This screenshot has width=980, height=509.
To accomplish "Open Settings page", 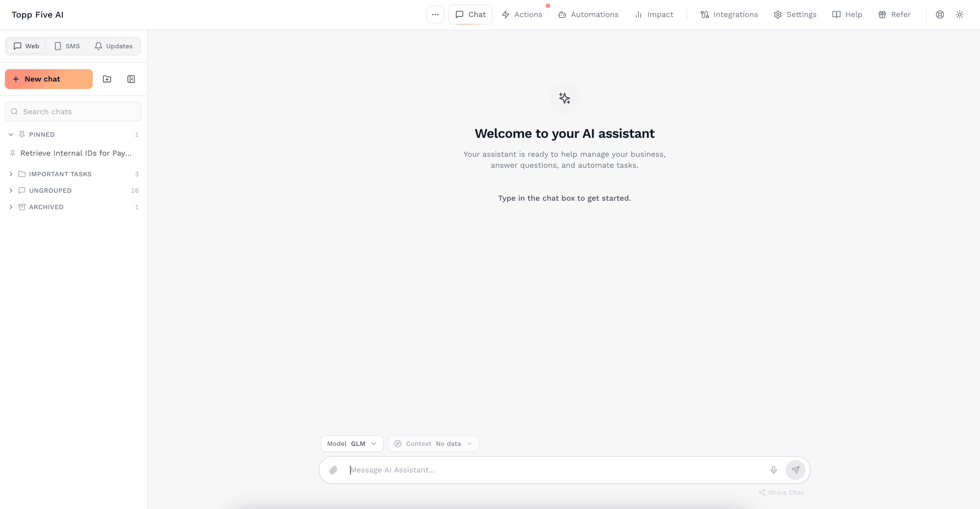I will tap(795, 15).
